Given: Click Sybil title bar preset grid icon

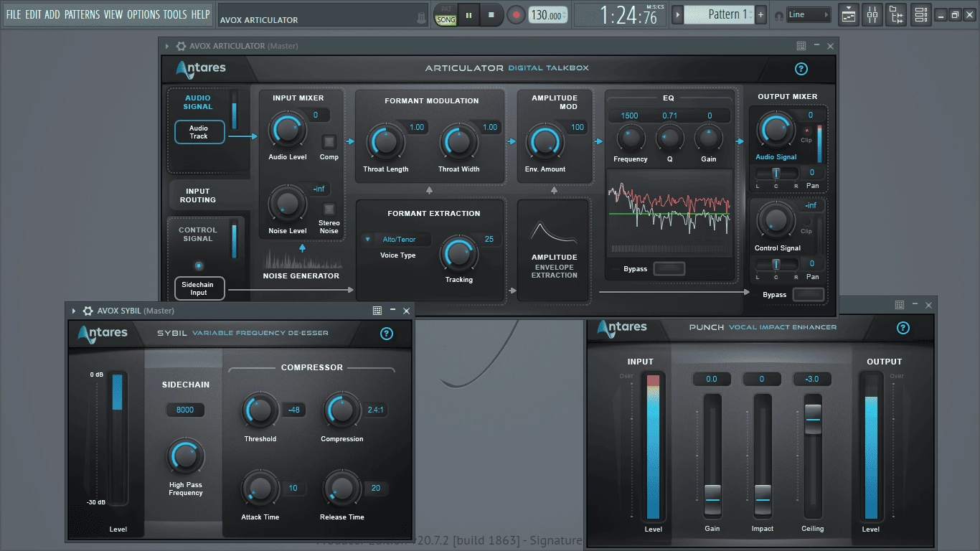Looking at the screenshot, I should pyautogui.click(x=377, y=311).
